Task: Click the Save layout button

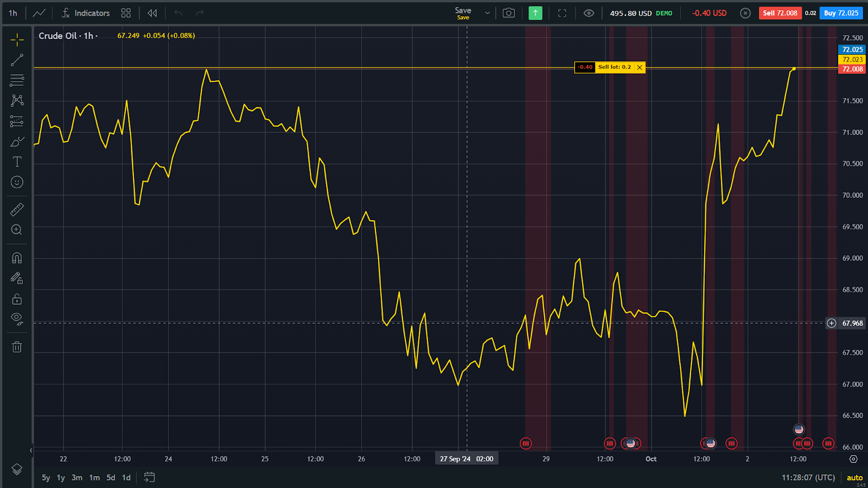Action: (463, 13)
